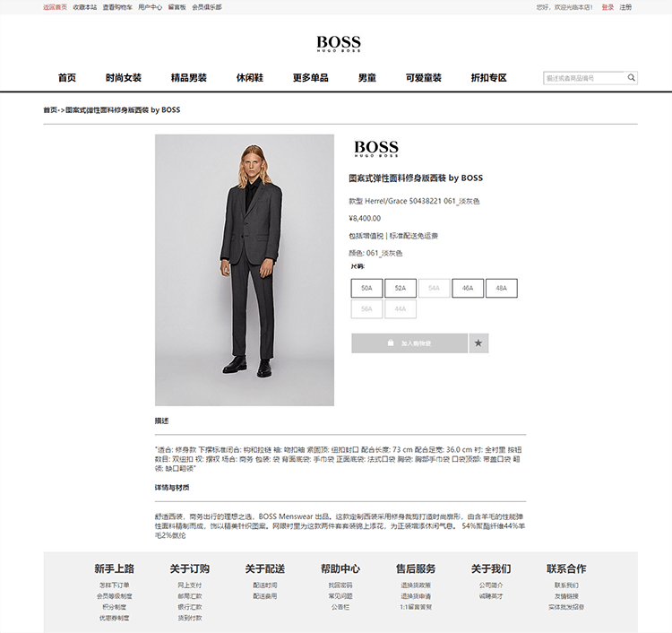Viewport: 672px width, 633px height.
Task: Select size 50A
Action: 366,288
